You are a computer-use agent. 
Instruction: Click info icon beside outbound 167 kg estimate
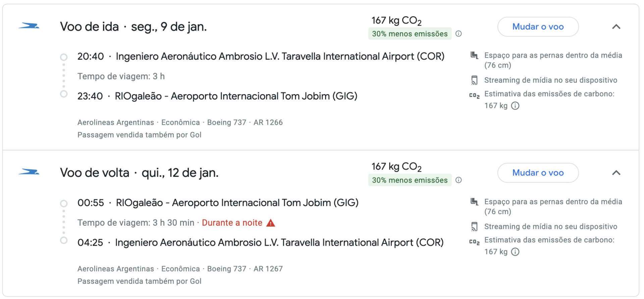click(515, 106)
